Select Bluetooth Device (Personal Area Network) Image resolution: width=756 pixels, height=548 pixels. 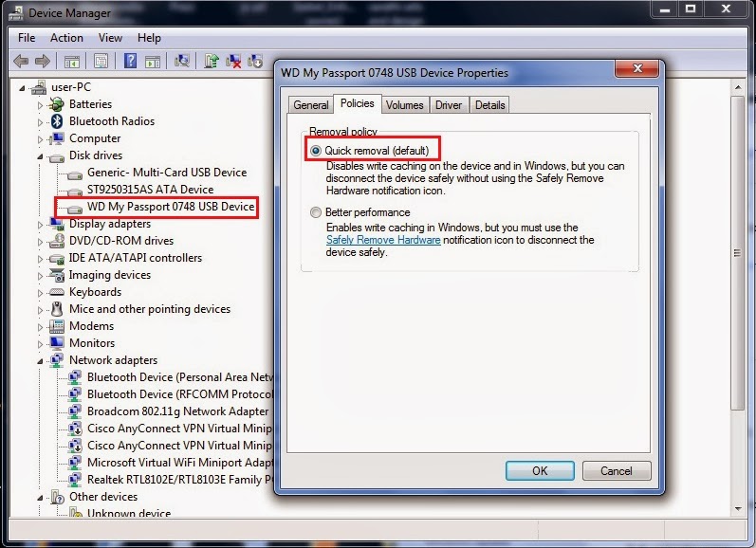pyautogui.click(x=180, y=377)
